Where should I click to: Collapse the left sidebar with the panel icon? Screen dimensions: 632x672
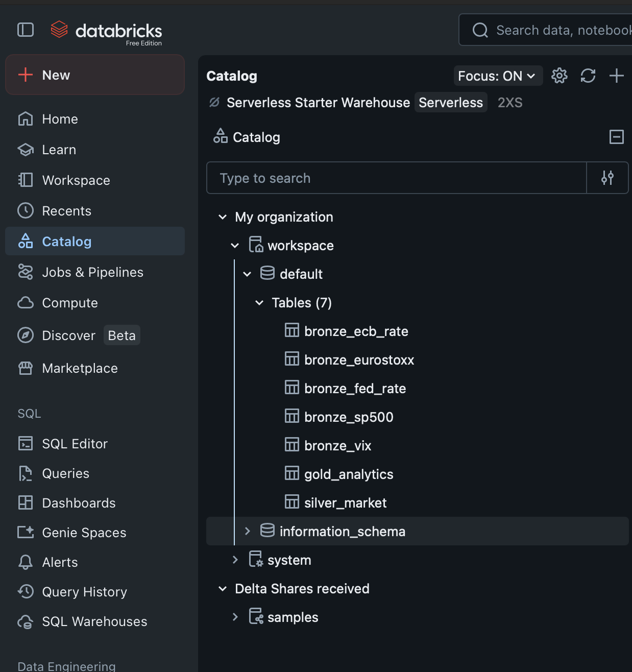(x=26, y=30)
